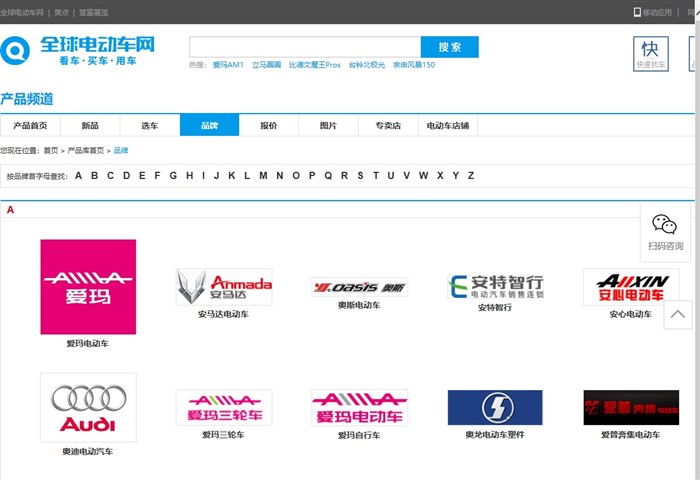Jump to brands starting with letter M
700x480 pixels.
pos(263,175)
